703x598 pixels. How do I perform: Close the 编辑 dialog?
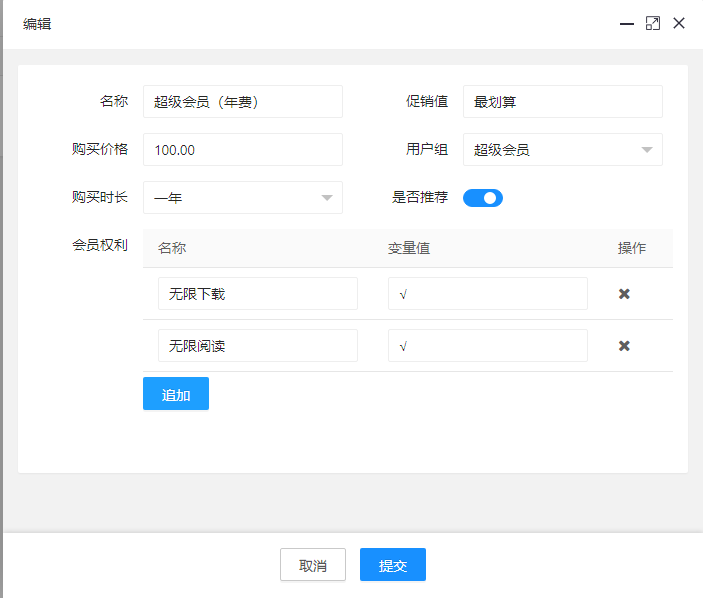point(679,23)
